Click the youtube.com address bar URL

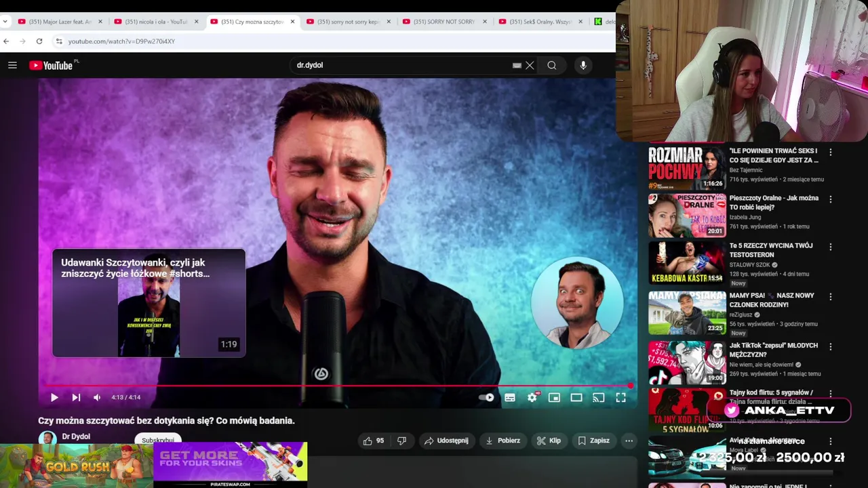click(121, 41)
